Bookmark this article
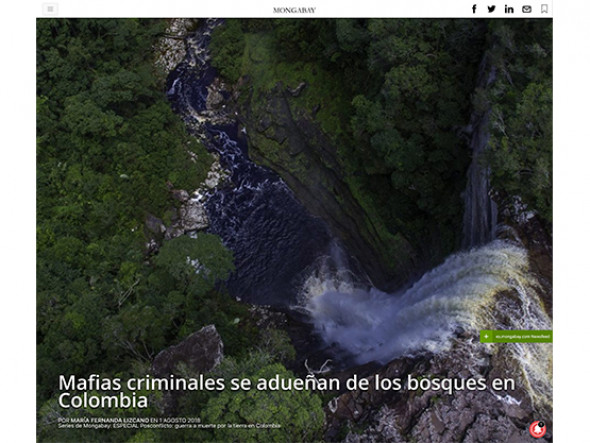The width and height of the screenshot is (590, 443). [544, 9]
